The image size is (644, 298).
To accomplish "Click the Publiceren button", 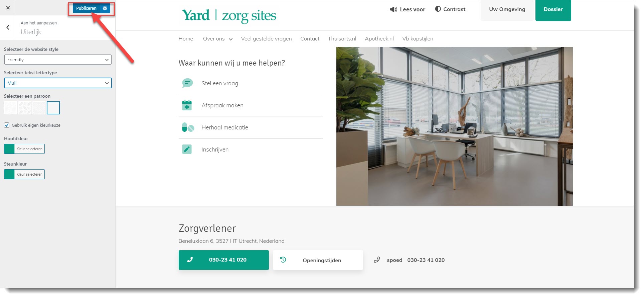I will (x=87, y=8).
